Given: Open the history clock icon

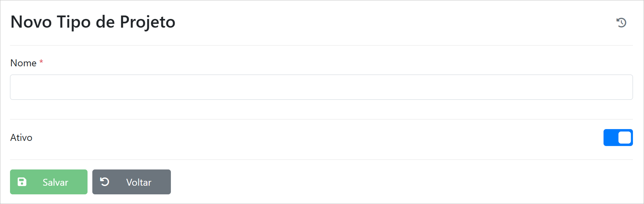Looking at the screenshot, I should point(621,23).
